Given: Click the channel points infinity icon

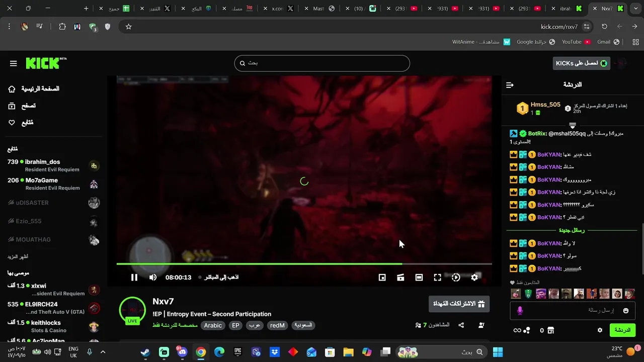Looking at the screenshot, I should coord(517,330).
